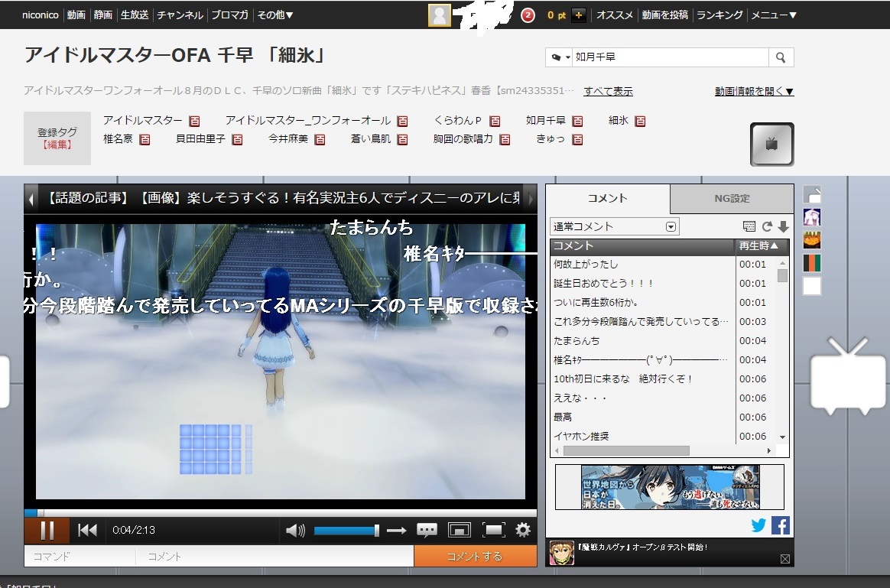Reload the comment list
Image resolution: width=890 pixels, height=588 pixels.
point(767,226)
